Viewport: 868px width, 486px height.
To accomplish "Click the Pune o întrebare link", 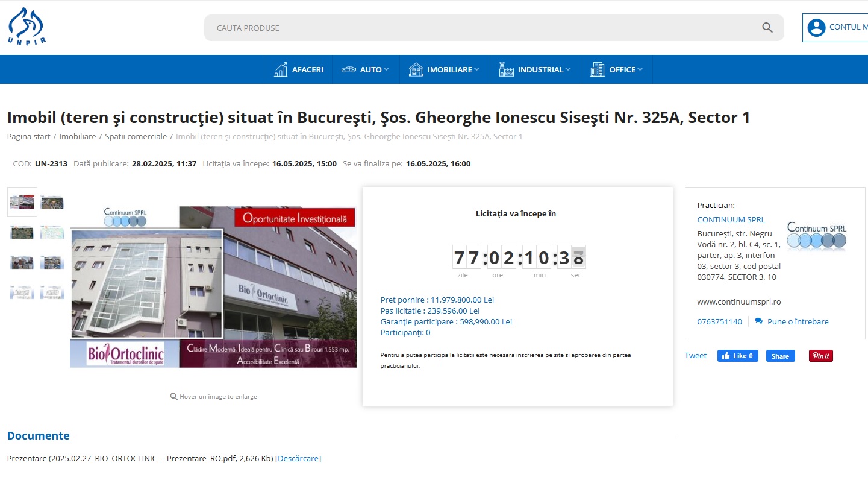I will point(798,321).
